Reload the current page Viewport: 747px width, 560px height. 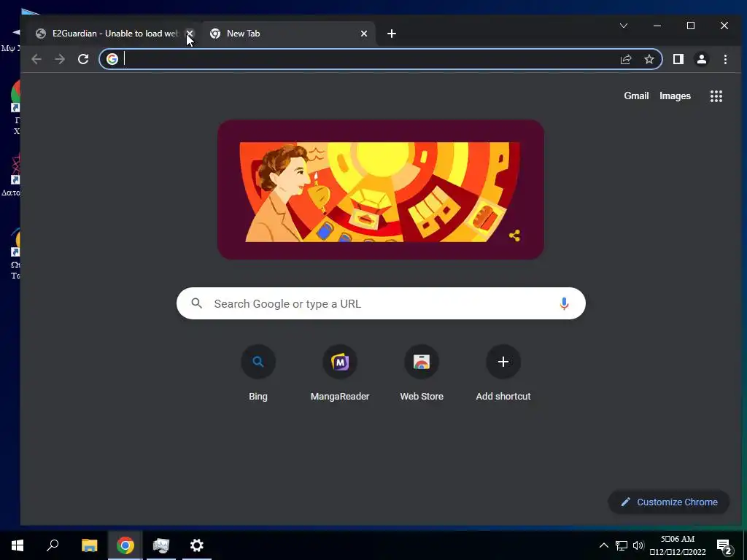pos(83,59)
